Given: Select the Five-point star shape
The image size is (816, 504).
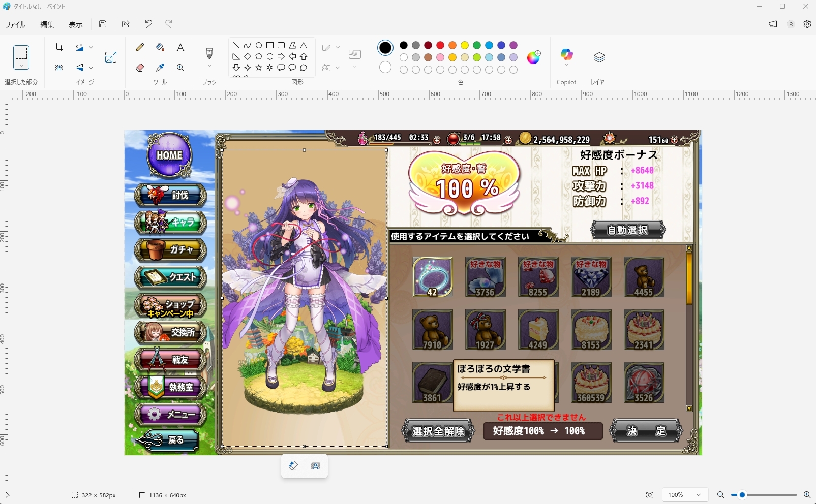Looking at the screenshot, I should tap(259, 67).
